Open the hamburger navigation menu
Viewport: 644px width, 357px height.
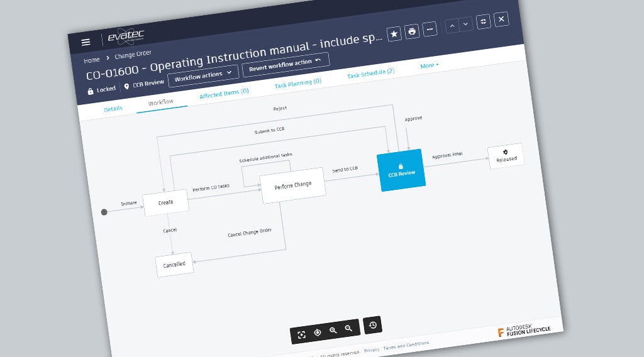coord(86,42)
